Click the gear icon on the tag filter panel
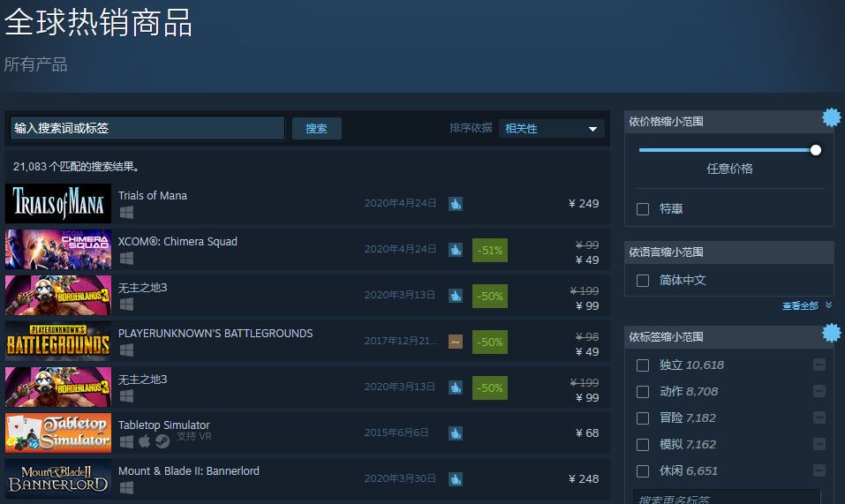This screenshot has height=504, width=845. tap(830, 333)
